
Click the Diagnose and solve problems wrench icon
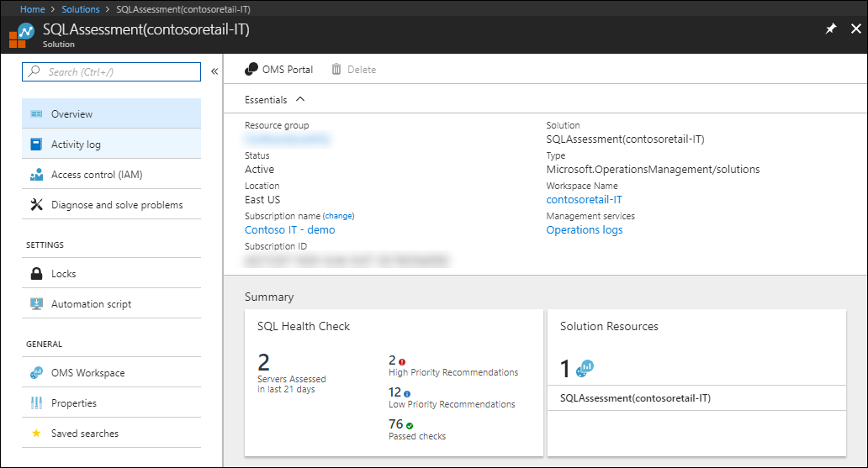(x=36, y=205)
